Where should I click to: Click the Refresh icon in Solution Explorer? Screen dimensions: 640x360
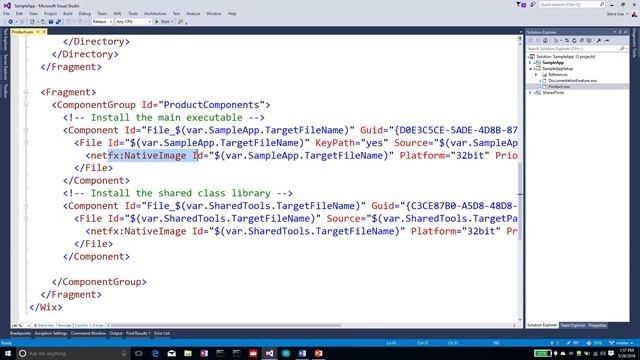coord(574,40)
